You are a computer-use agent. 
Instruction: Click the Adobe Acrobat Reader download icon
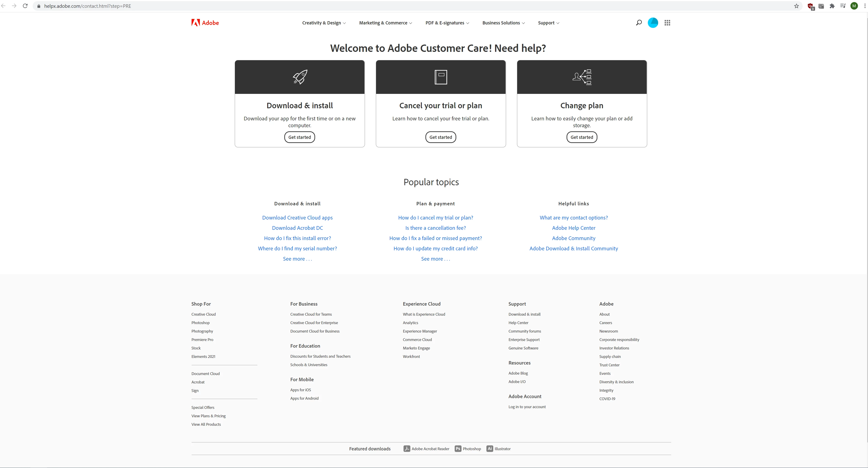point(407,448)
